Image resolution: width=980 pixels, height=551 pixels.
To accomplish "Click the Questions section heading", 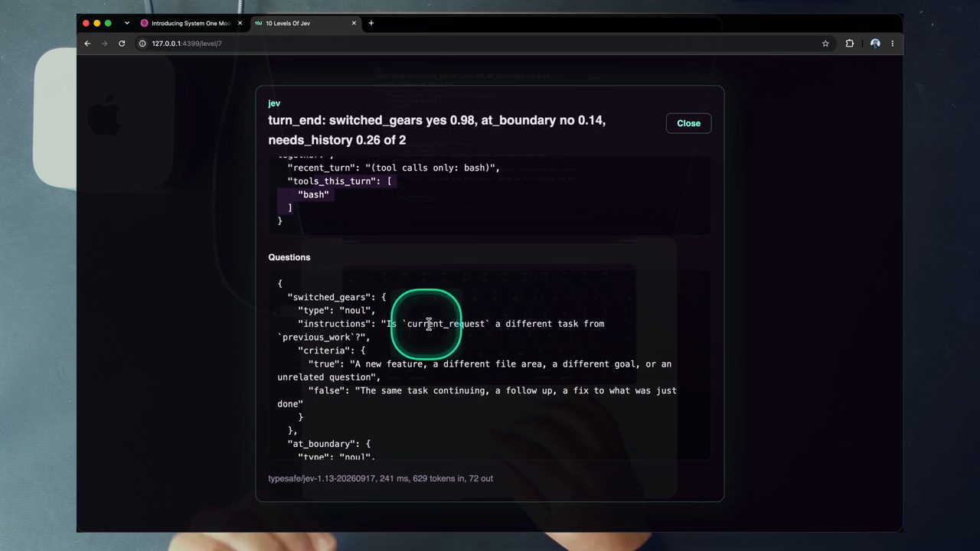I will pos(289,257).
